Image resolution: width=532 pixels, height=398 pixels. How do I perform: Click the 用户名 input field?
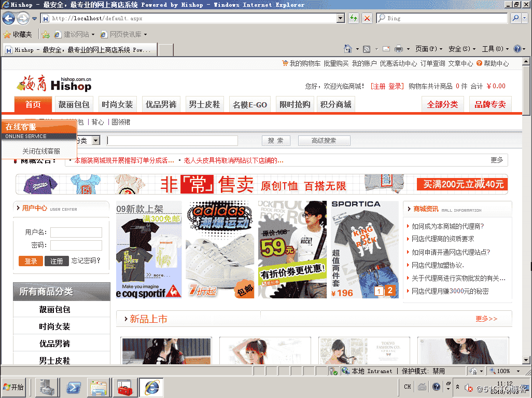point(76,232)
